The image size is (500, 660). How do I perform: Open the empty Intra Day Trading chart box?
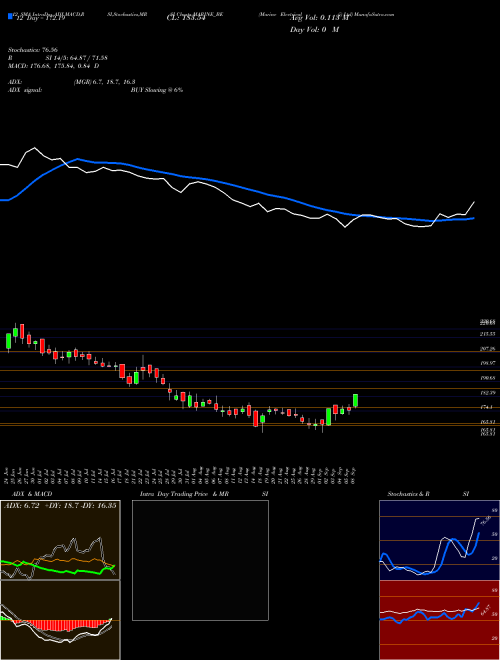(200, 560)
